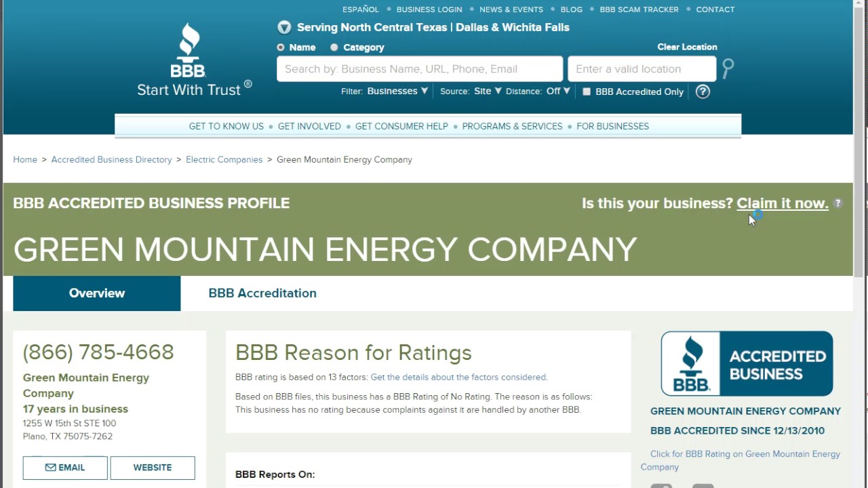
Task: Open News & Events link
Action: (511, 9)
